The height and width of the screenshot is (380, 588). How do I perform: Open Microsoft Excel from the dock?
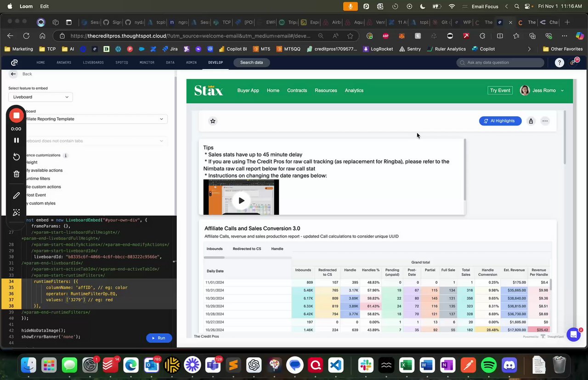407,365
